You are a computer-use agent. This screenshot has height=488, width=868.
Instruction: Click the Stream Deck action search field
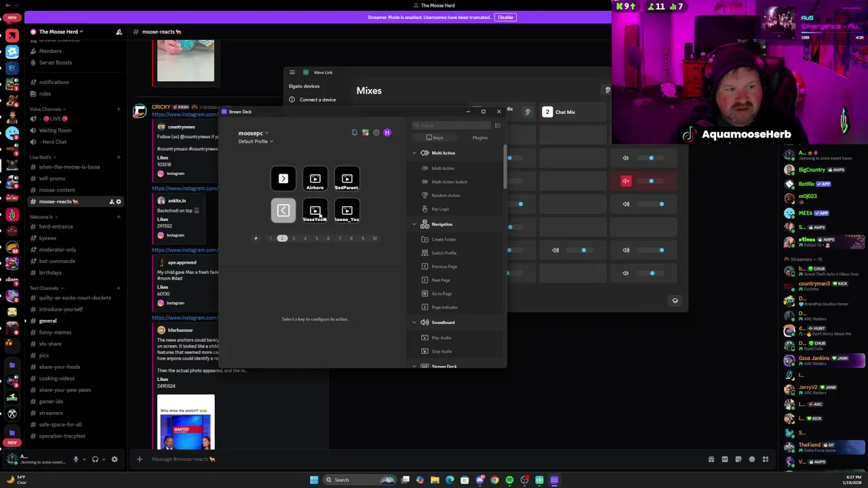(x=451, y=125)
